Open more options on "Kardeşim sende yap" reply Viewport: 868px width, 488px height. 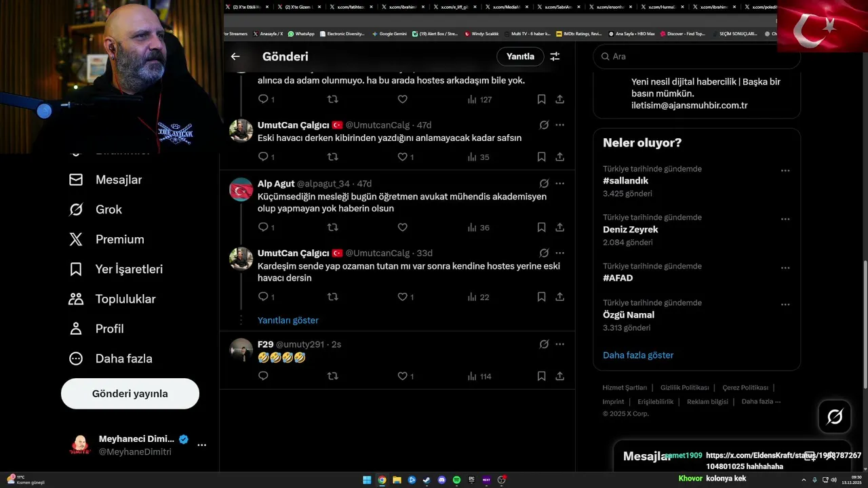[x=560, y=253]
